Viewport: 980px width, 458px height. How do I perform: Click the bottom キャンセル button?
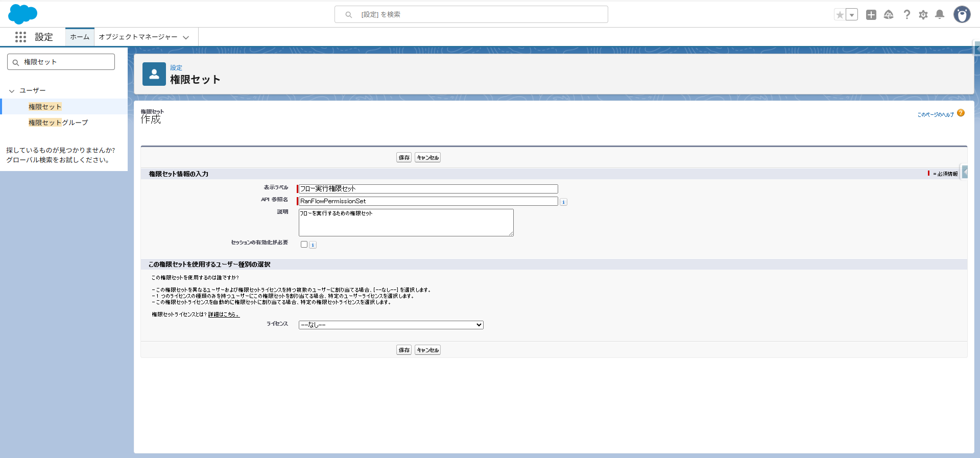point(427,350)
